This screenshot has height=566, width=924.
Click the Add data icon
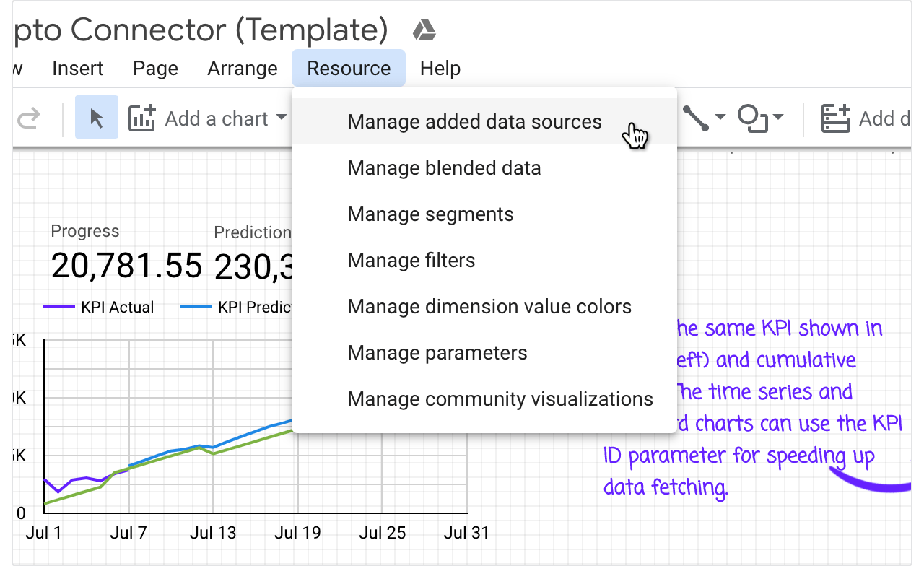[x=837, y=118]
